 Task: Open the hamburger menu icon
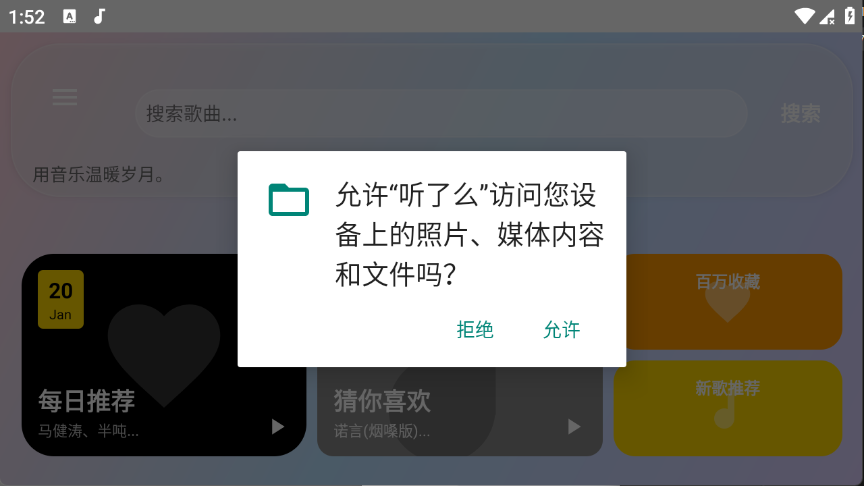click(65, 97)
